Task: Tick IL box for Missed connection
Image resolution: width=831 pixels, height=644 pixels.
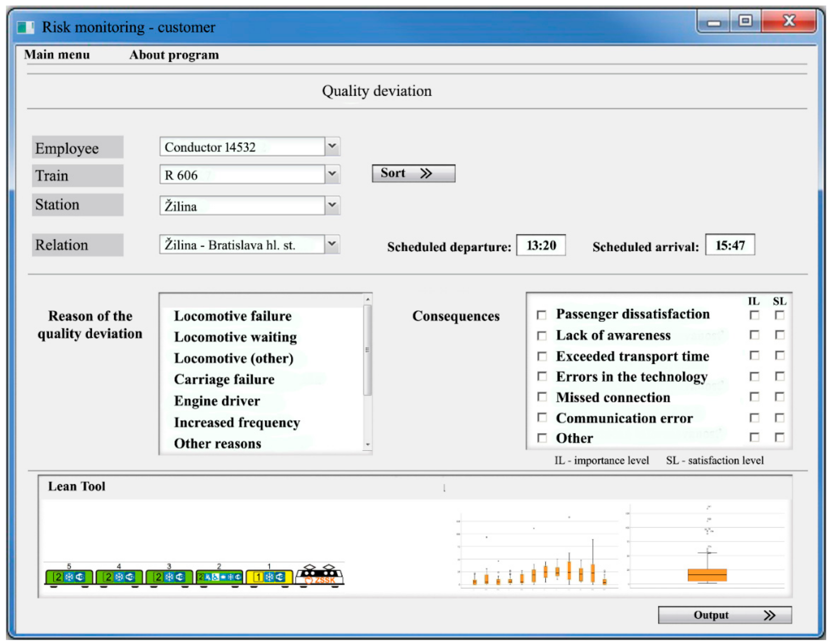Action: point(754,397)
